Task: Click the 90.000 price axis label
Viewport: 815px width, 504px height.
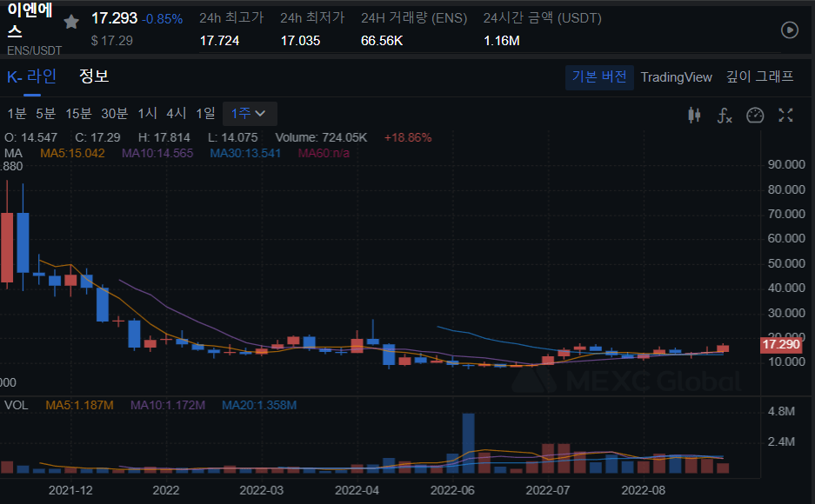Action: click(x=786, y=164)
